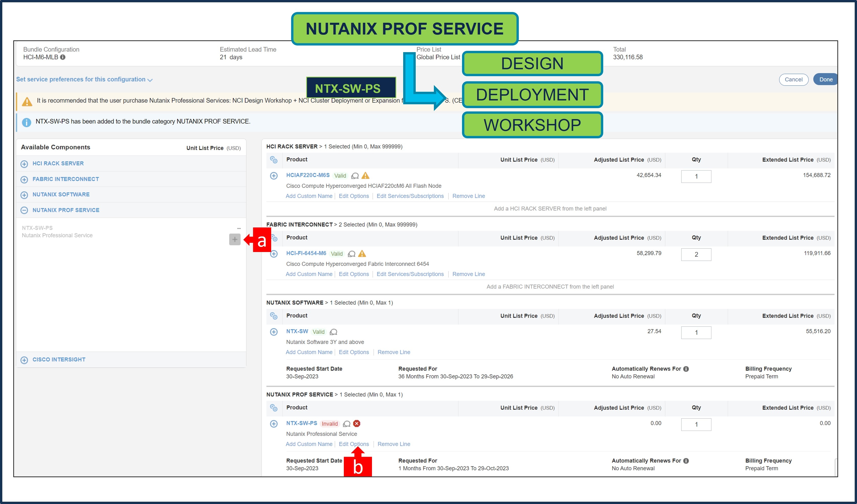Click Add Custom Name for NTX-SW-PS

[309, 444]
